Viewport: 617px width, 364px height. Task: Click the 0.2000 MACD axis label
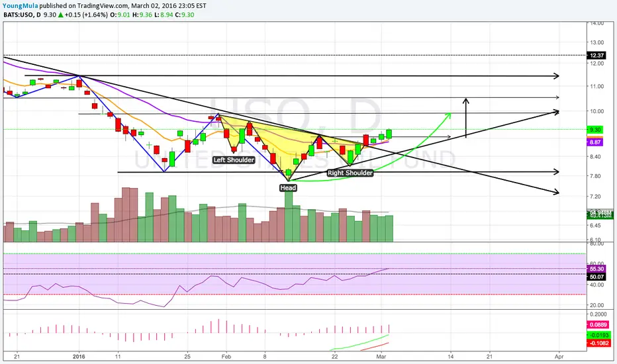point(598,314)
